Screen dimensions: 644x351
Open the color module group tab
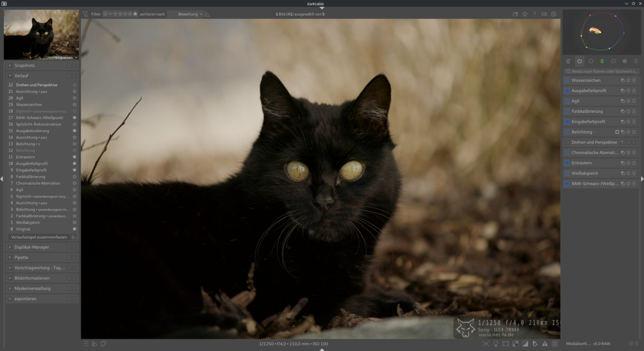(602, 61)
